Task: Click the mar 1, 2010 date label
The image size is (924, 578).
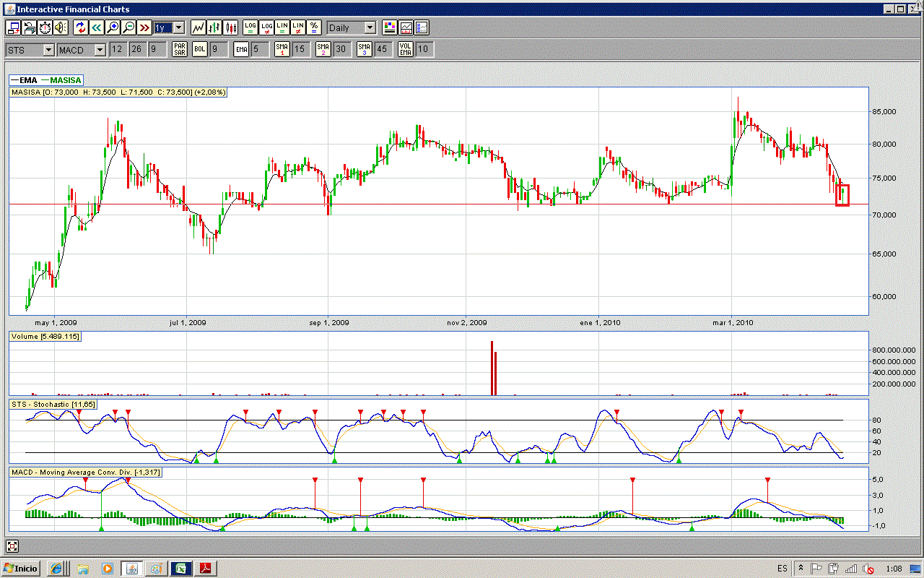Action: (733, 322)
